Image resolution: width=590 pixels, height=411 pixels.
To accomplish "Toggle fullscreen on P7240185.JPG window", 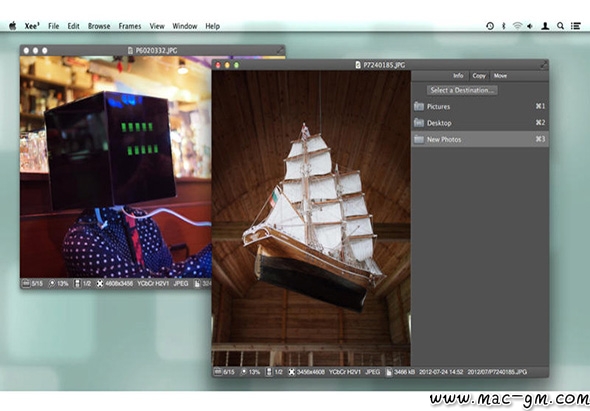I will click(x=543, y=65).
